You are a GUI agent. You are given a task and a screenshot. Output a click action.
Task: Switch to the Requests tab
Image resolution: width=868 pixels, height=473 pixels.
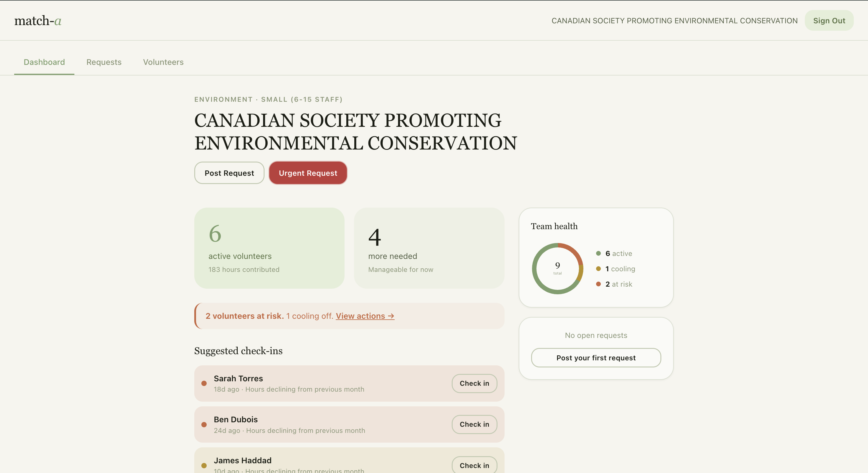coord(104,62)
